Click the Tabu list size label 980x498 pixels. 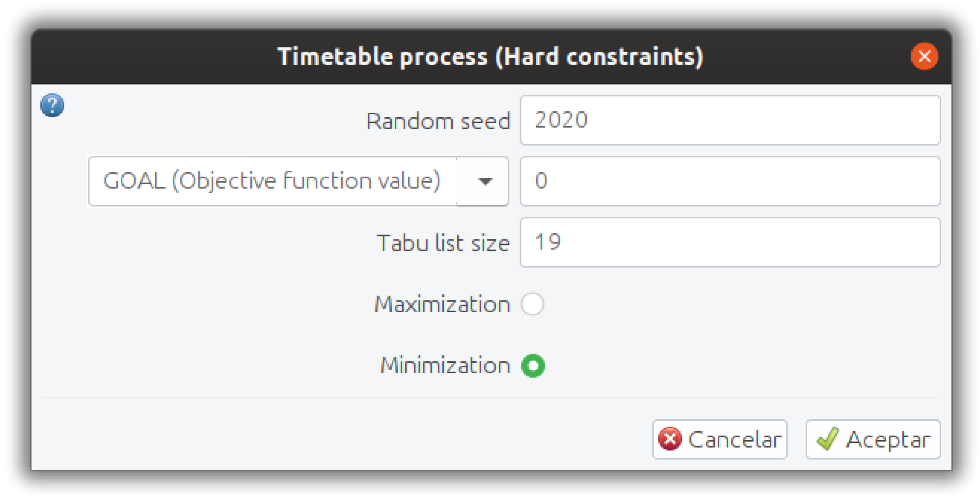click(443, 243)
